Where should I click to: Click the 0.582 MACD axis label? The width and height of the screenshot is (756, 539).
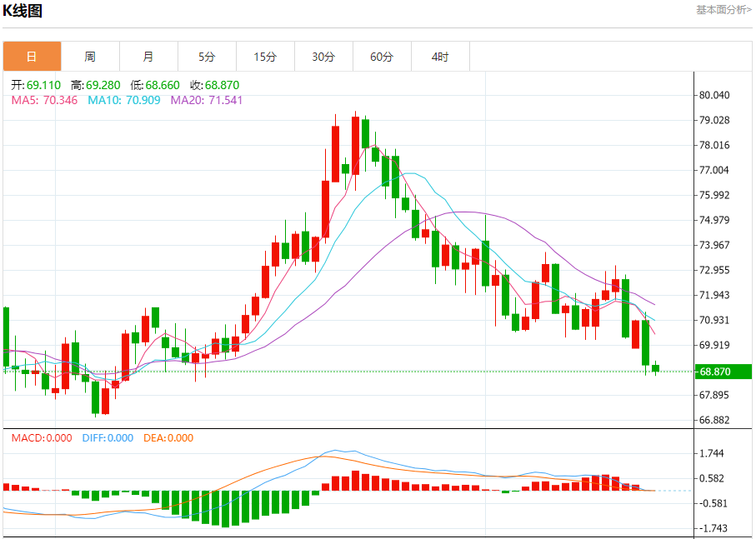point(712,478)
